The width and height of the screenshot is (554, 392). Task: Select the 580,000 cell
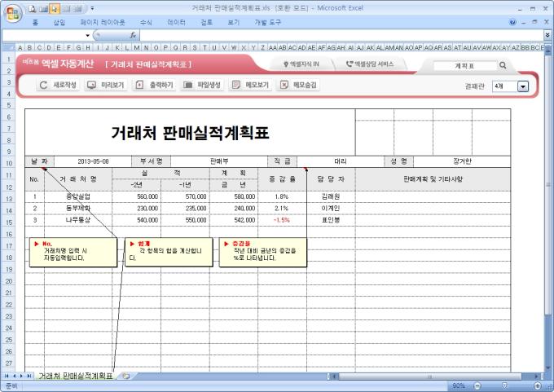(x=234, y=197)
